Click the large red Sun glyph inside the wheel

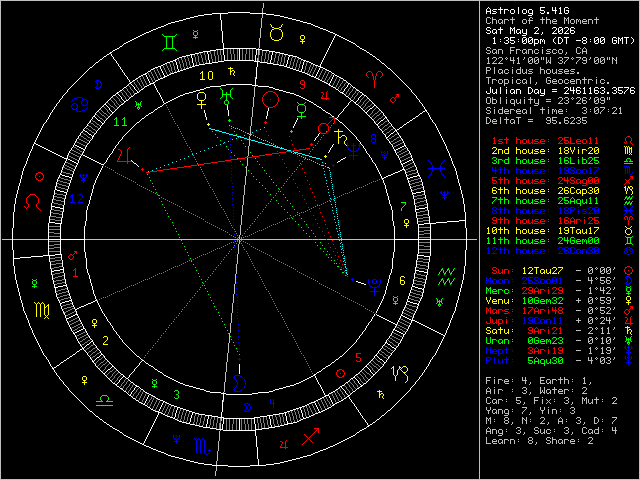270,99
